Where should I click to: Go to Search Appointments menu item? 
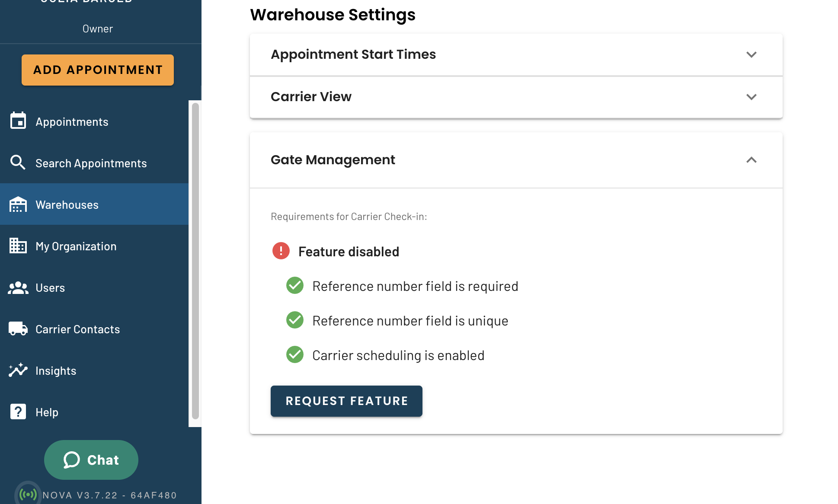(94, 163)
